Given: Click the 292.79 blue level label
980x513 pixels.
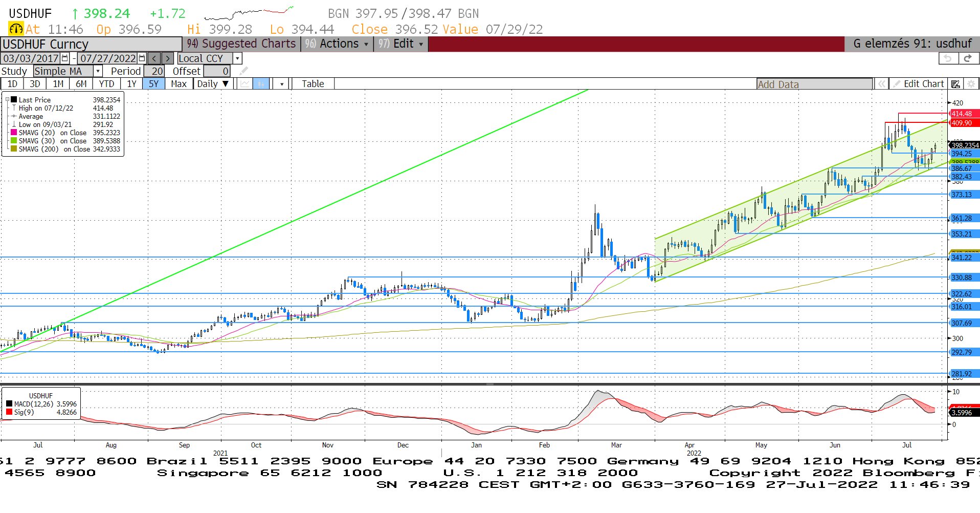Looking at the screenshot, I should point(964,352).
